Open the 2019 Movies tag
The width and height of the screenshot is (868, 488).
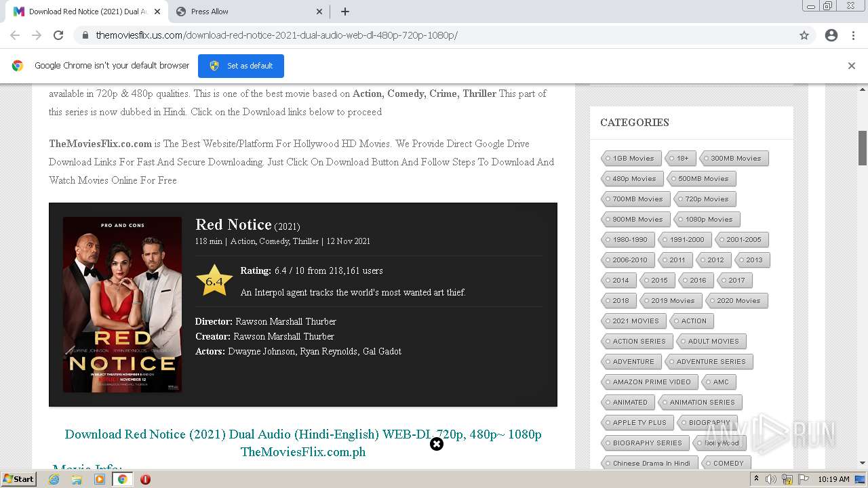[671, 301]
